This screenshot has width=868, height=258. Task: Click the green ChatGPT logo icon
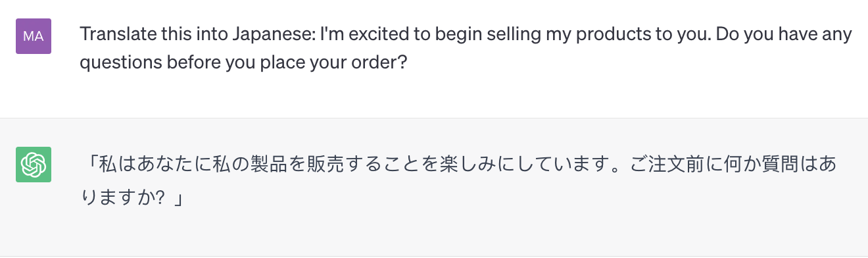tap(33, 165)
